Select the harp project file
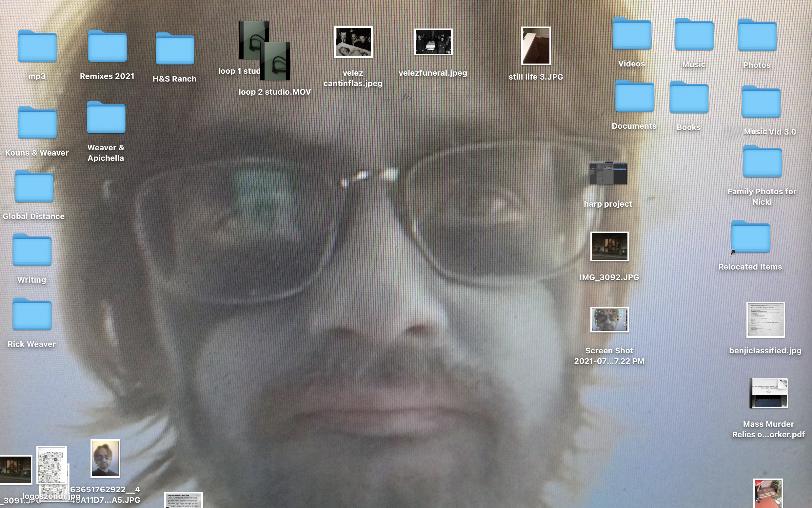 click(608, 173)
